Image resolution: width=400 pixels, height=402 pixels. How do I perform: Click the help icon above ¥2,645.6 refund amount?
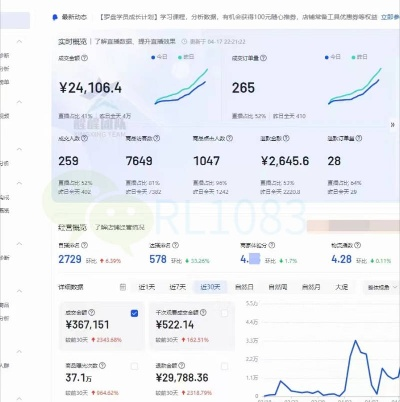click(x=286, y=138)
